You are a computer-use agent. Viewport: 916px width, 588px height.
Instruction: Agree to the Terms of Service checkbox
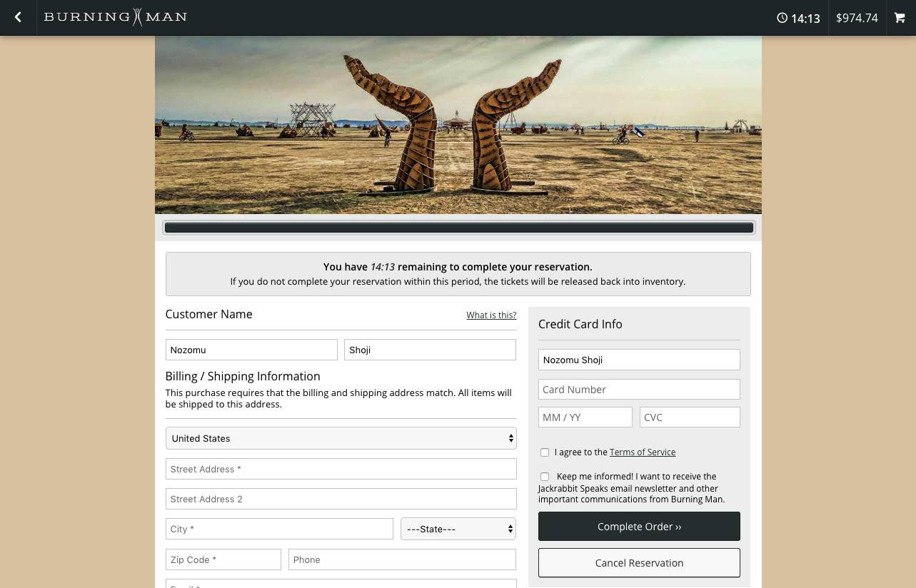[x=545, y=452]
